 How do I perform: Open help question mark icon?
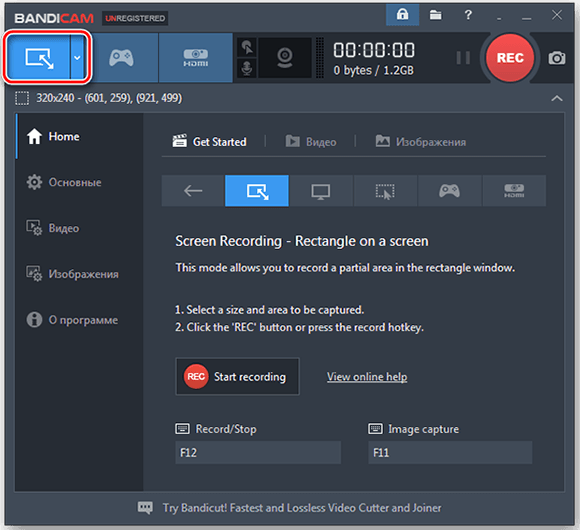tap(468, 15)
